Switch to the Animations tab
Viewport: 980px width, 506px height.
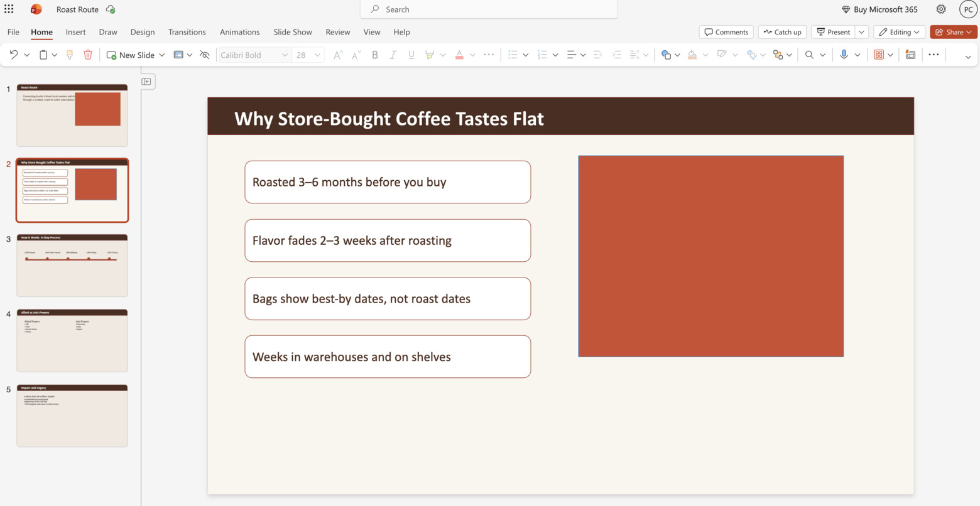[240, 32]
